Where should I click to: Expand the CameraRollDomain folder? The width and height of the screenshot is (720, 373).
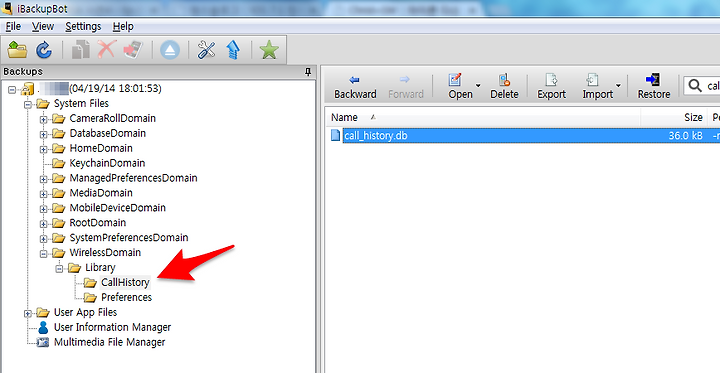pos(43,119)
